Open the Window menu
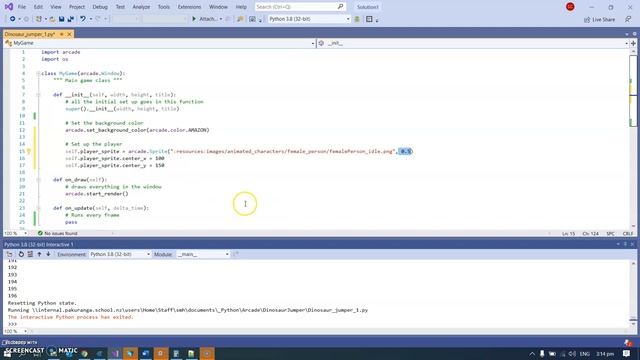This screenshot has width=640, height=360. tap(218, 7)
